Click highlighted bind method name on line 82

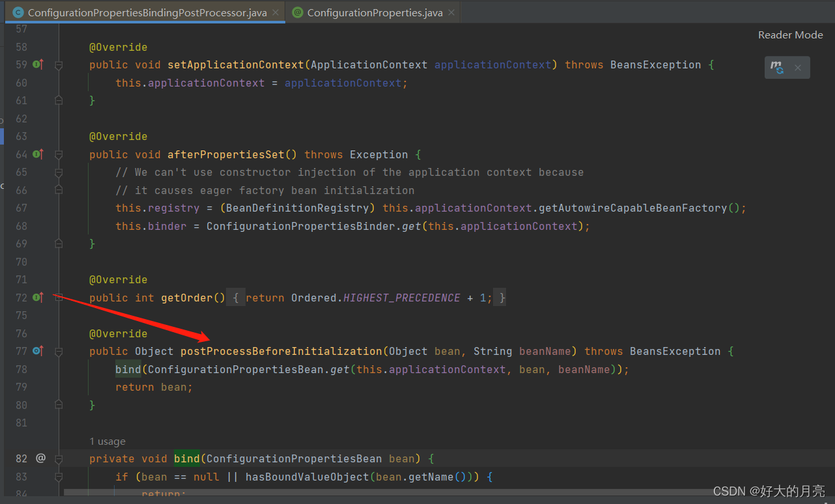(187, 458)
